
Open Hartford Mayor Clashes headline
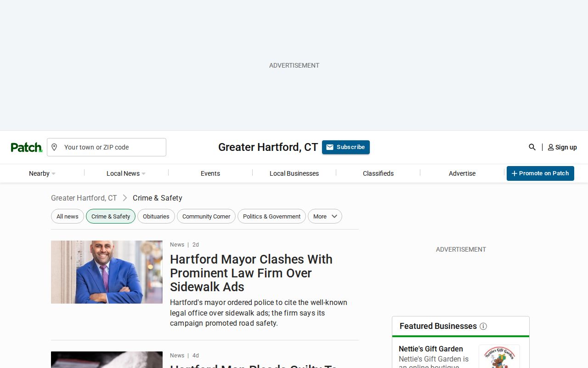pyautogui.click(x=251, y=273)
